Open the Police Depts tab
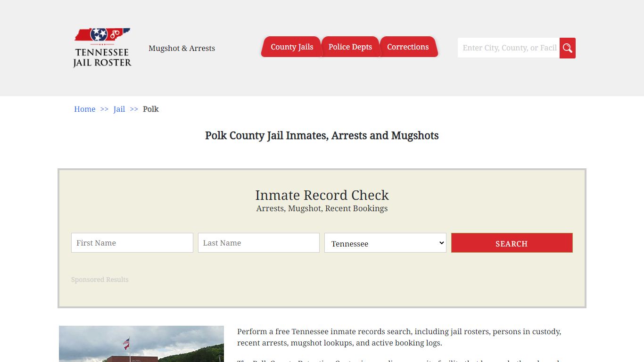The width and height of the screenshot is (644, 362). point(350,47)
